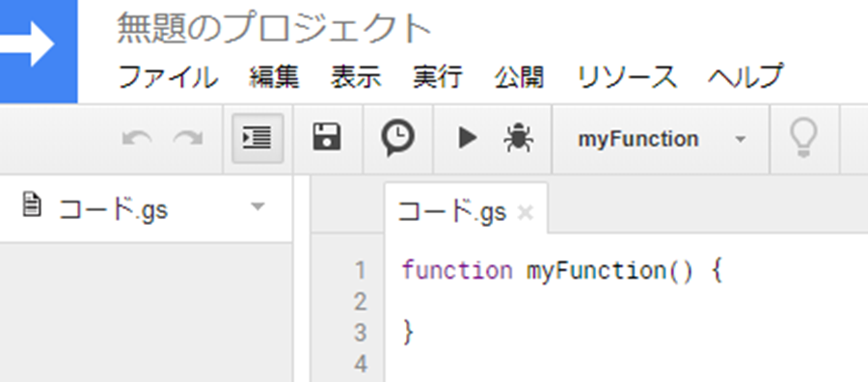This screenshot has height=382, width=868.
Task: Open the myFunction selector dropdown
Action: pos(662,139)
